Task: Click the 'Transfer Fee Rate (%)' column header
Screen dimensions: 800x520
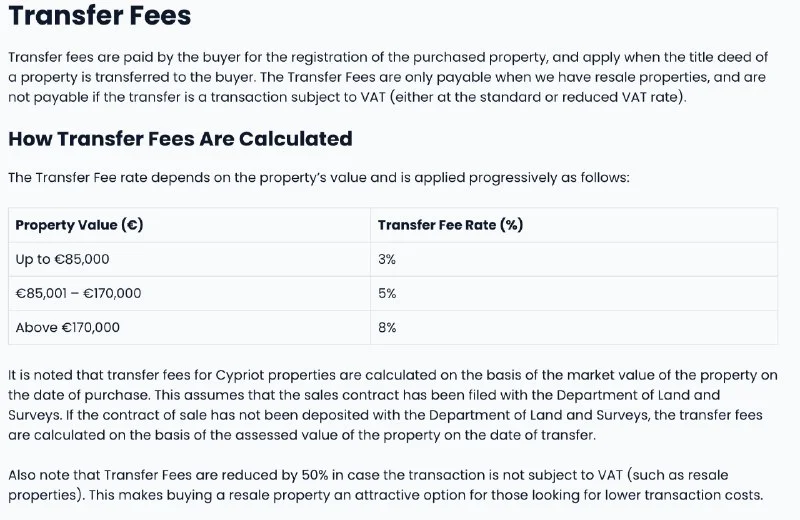Action: coord(450,225)
